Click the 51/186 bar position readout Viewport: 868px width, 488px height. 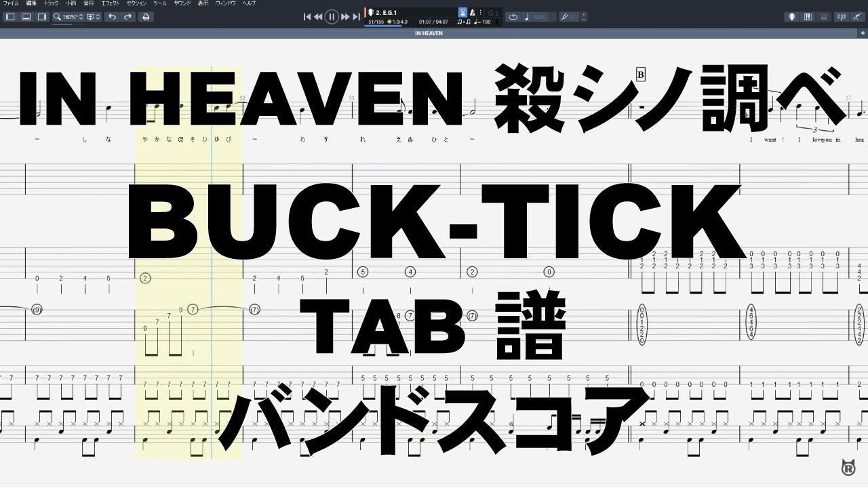(x=376, y=22)
